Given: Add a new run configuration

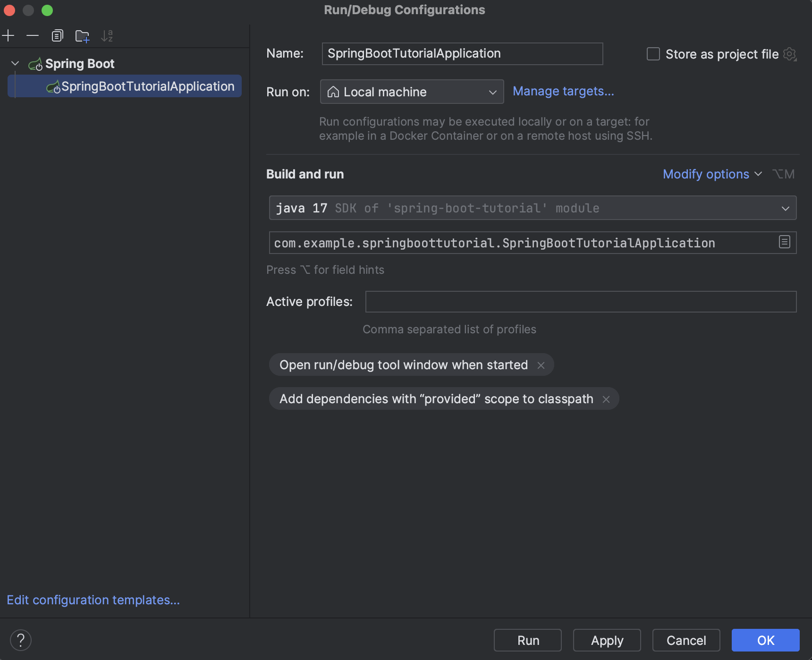Looking at the screenshot, I should coord(8,35).
